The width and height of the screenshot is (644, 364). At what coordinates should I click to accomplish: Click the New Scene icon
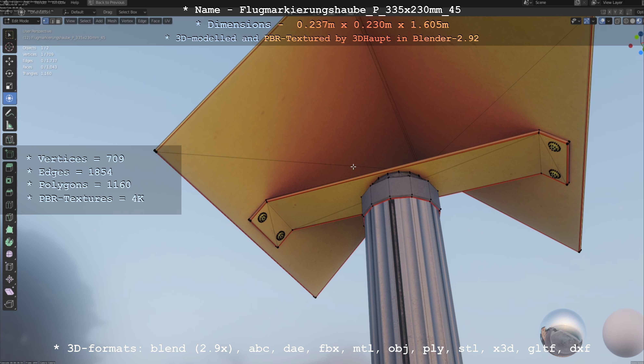(x=578, y=2)
